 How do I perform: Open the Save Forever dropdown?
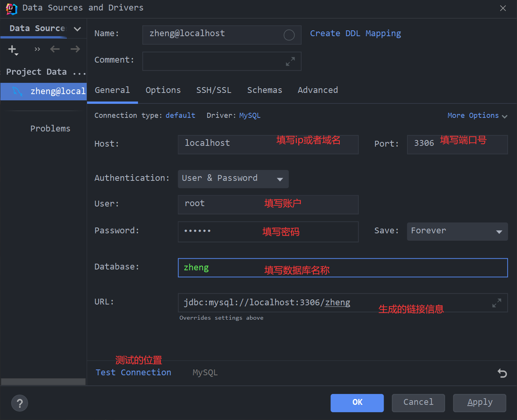pyautogui.click(x=457, y=231)
